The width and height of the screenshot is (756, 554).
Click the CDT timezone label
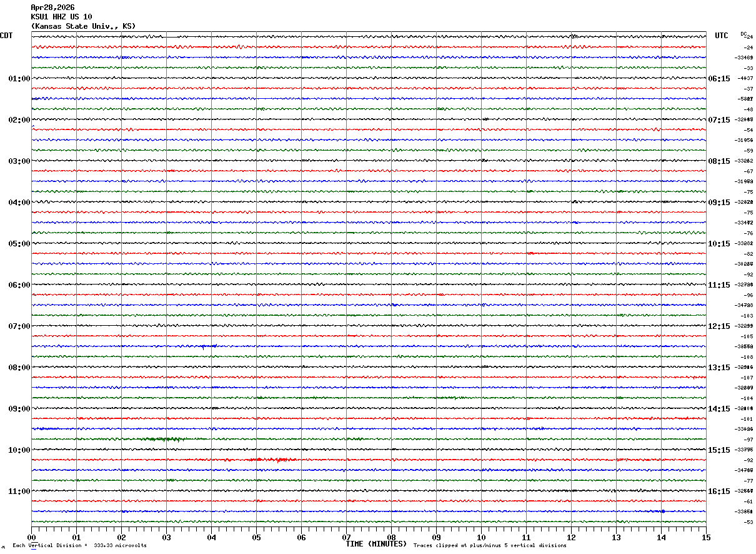(6, 36)
